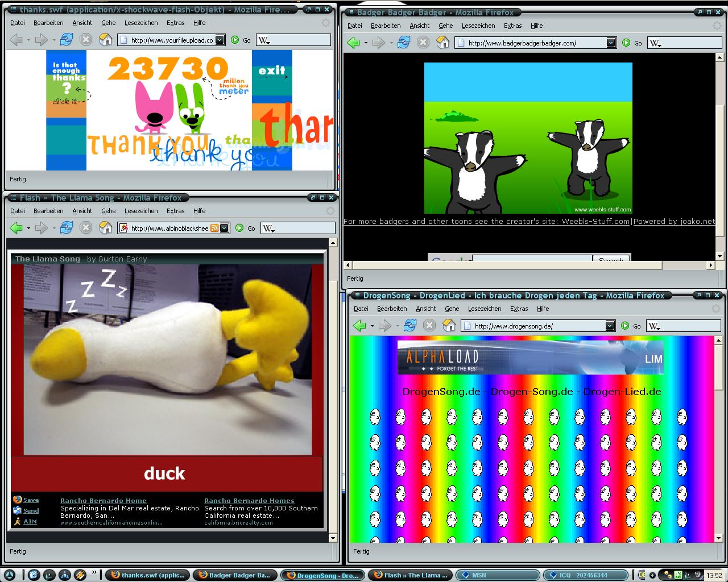Open the Lesezeichen menu in the Badger window

478,26
